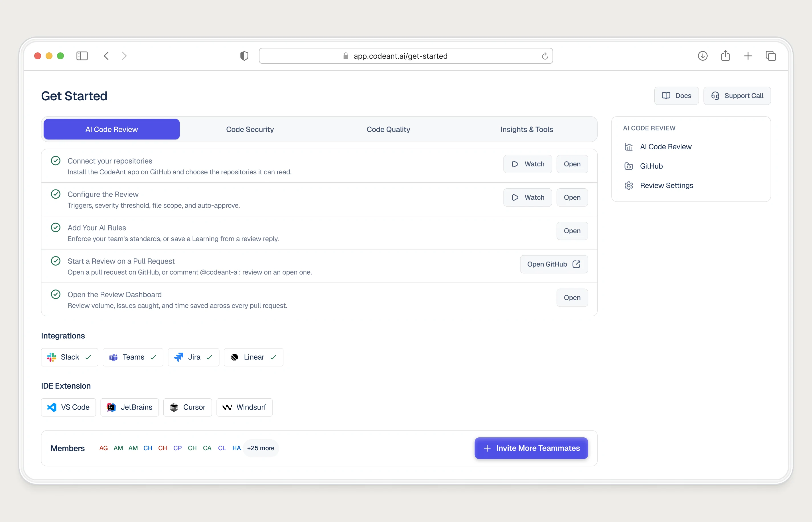Viewport: 812px width, 522px height.
Task: Go back with the browser back arrow
Action: [x=106, y=56]
